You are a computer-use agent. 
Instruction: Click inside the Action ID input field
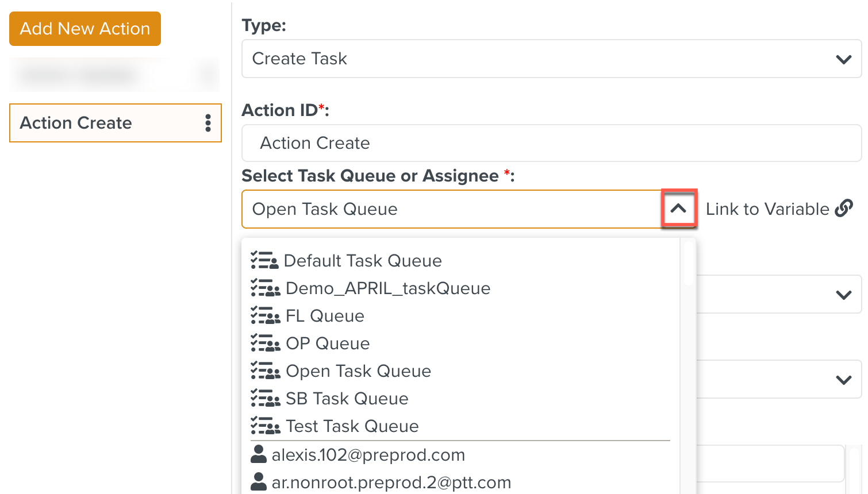click(x=551, y=143)
